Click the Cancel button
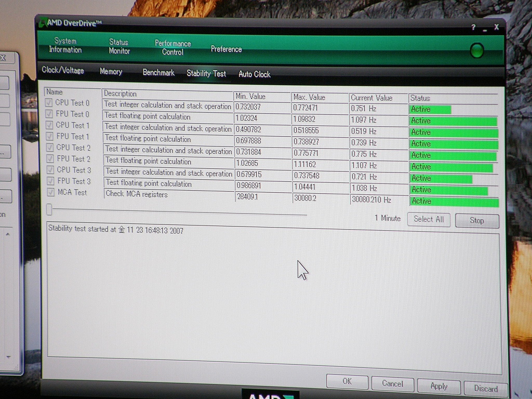Image resolution: width=532 pixels, height=399 pixels. pyautogui.click(x=393, y=384)
